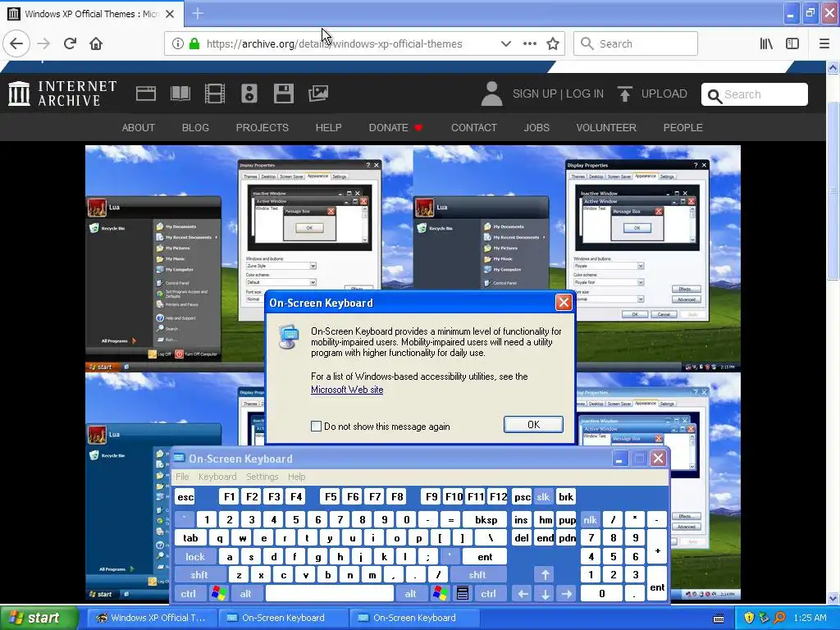The image size is (840, 630).
Task: Click the SIGN UP link
Action: click(534, 94)
